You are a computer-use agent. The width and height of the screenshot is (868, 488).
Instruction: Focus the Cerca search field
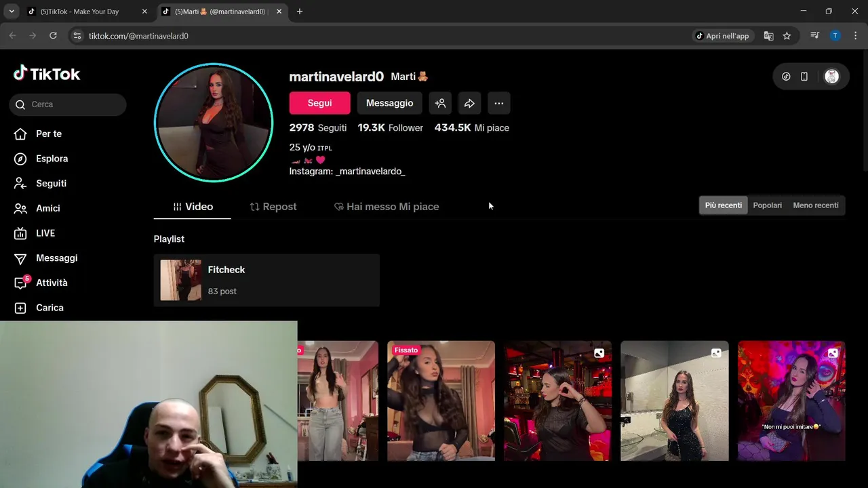68,104
